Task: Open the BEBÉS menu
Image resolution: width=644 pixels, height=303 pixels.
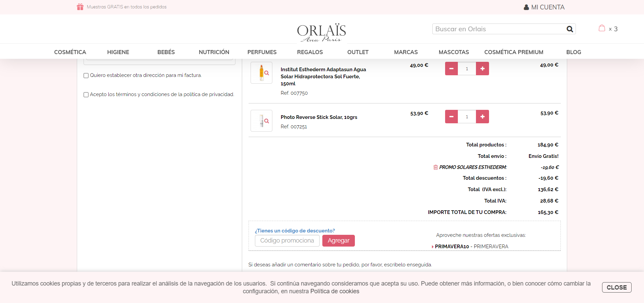Action: tap(166, 52)
